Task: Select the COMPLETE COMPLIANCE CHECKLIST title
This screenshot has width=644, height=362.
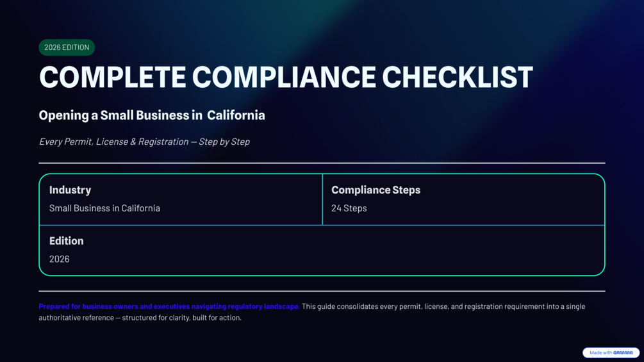Action: pyautogui.click(x=285, y=77)
